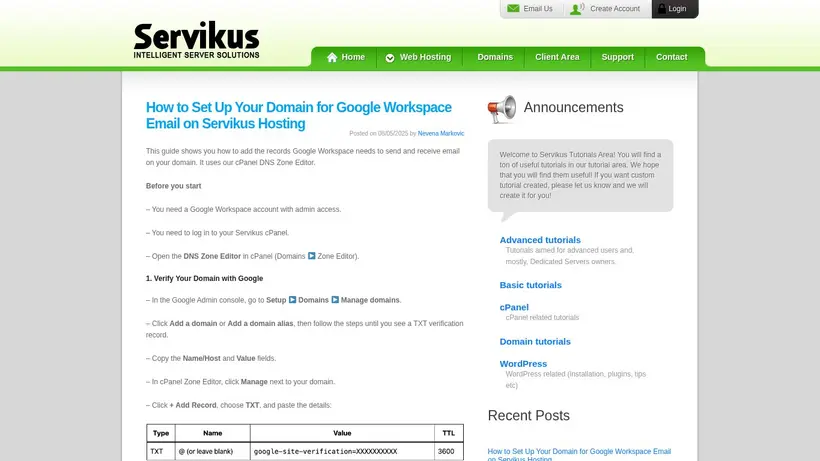Click the google-site-verification value cell
Viewport: 820px width, 461px height.
tap(342, 451)
